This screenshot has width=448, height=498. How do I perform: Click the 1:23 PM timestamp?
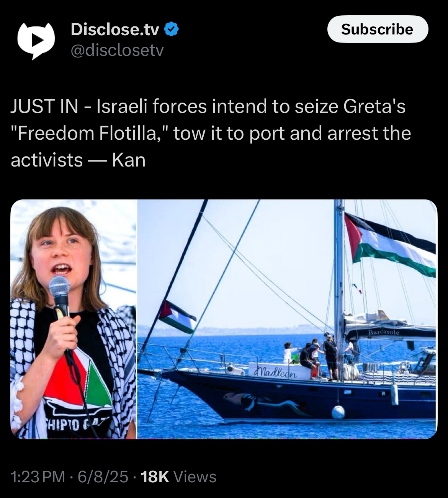point(38,477)
